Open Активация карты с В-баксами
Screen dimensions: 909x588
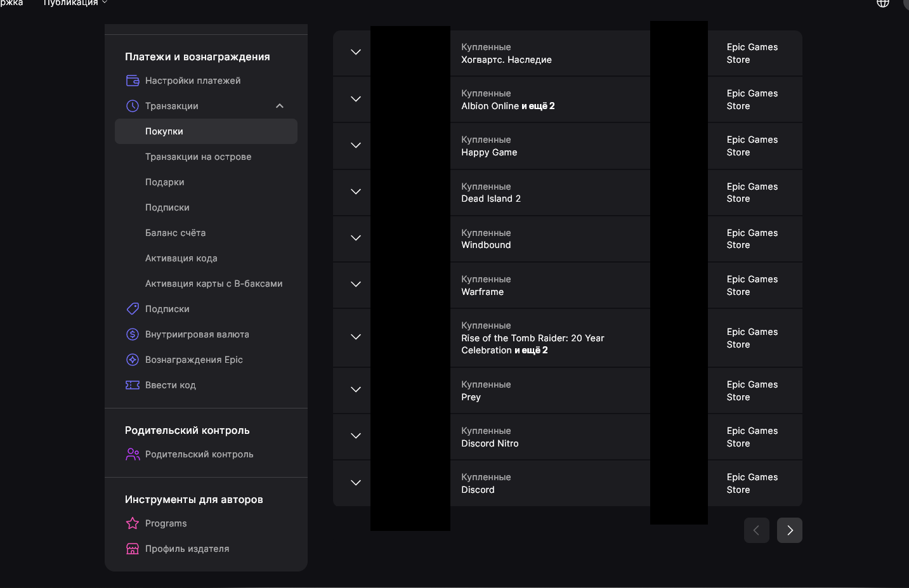[x=214, y=284]
